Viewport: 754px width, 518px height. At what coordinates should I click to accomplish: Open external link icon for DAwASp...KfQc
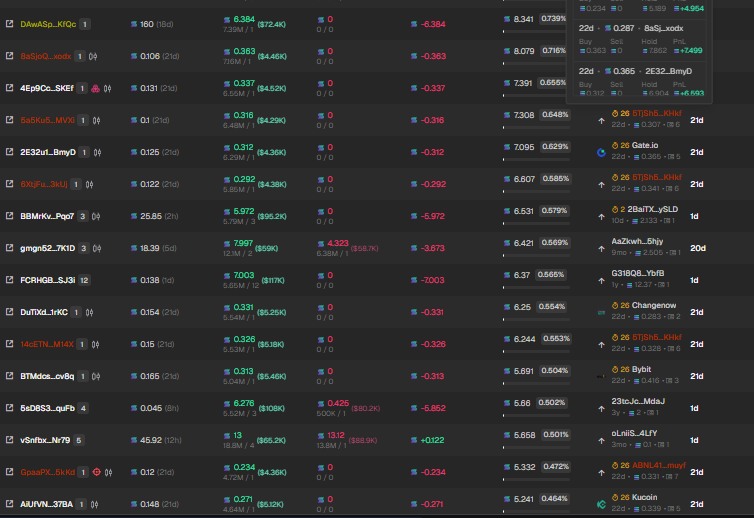click(x=9, y=24)
